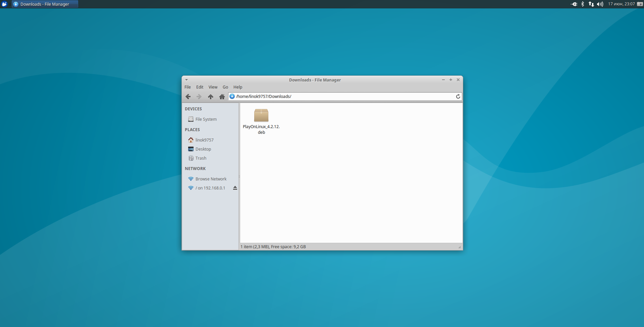Go back with the left arrow
This screenshot has width=644, height=327.
(x=188, y=97)
